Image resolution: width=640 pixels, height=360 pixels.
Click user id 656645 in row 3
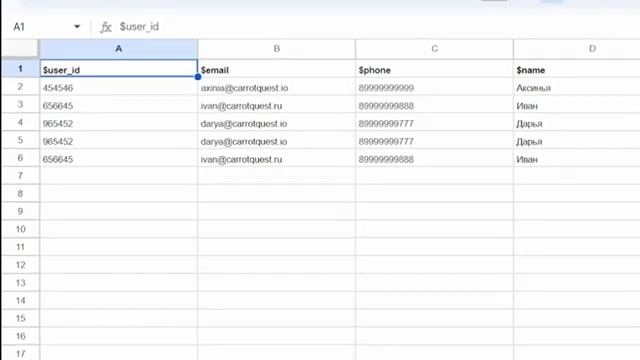(118, 104)
